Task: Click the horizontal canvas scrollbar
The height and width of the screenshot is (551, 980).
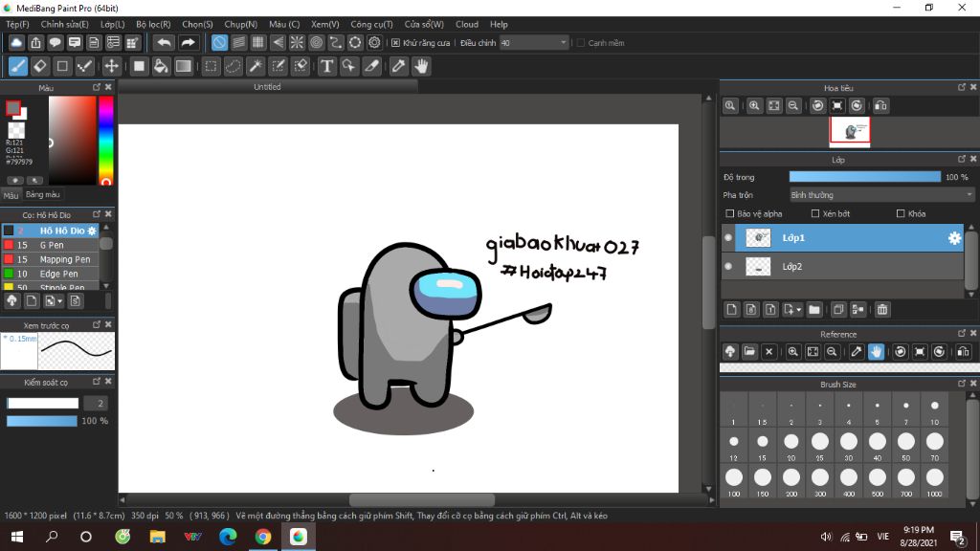Action: (422, 499)
